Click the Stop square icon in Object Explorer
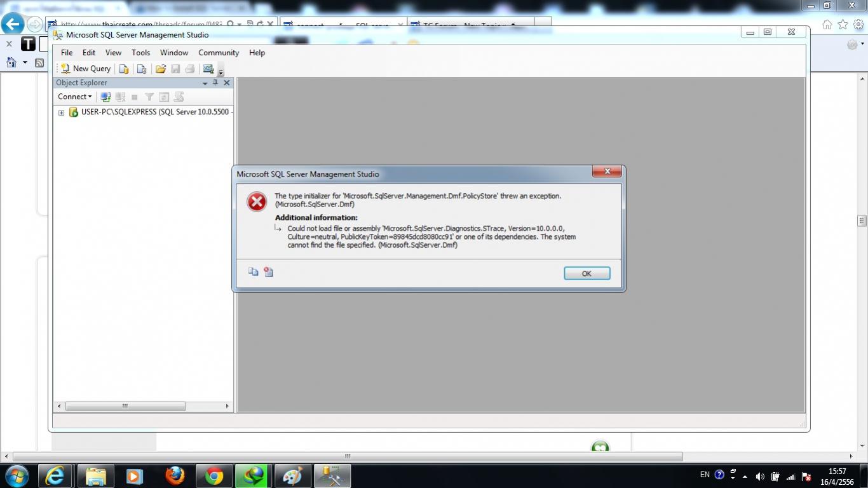The width and height of the screenshot is (868, 488). 134,97
